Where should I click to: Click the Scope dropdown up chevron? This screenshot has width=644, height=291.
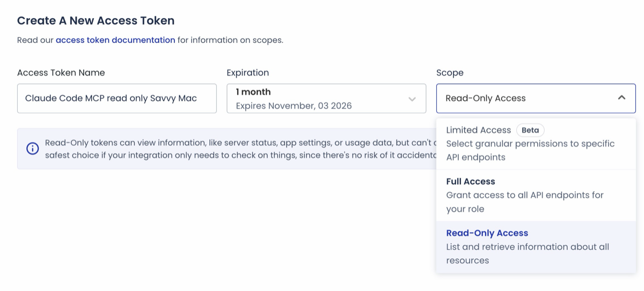tap(621, 98)
